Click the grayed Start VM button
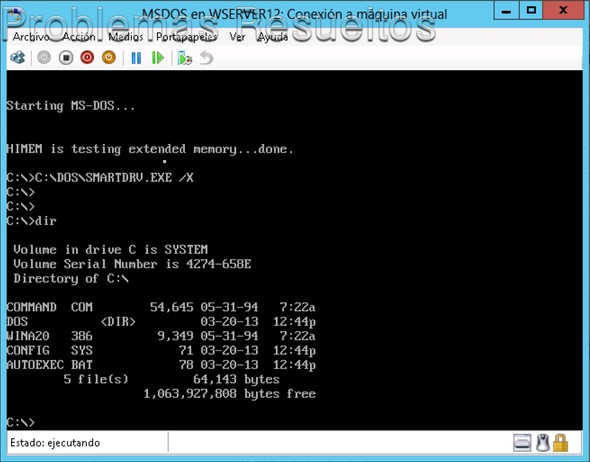Viewport: 590px width, 462px height. point(44,58)
